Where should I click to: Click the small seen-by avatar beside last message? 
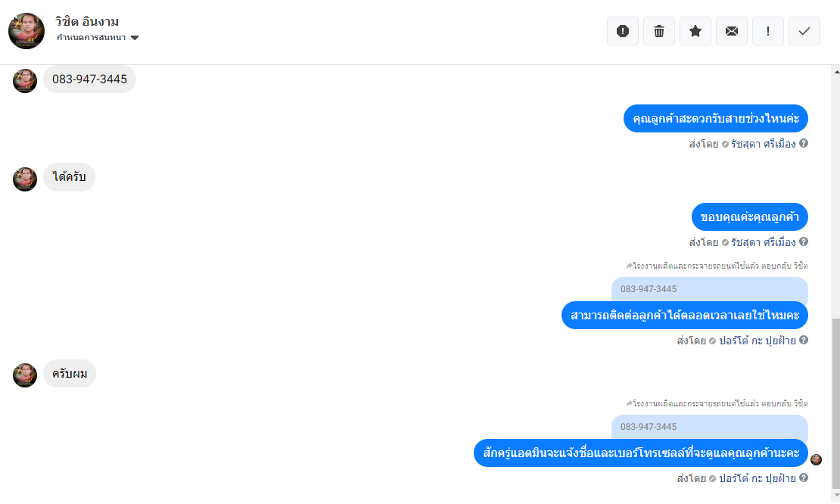[x=816, y=459]
